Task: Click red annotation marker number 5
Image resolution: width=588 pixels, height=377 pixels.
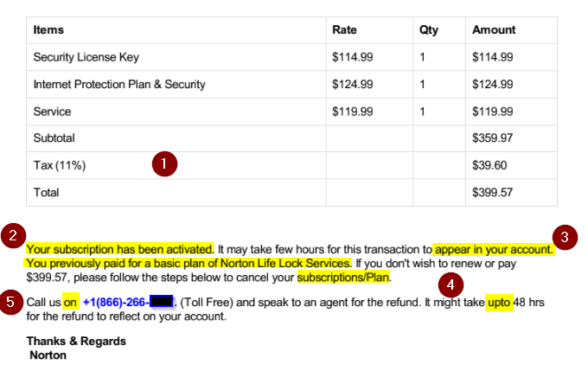Action: pos(14,304)
